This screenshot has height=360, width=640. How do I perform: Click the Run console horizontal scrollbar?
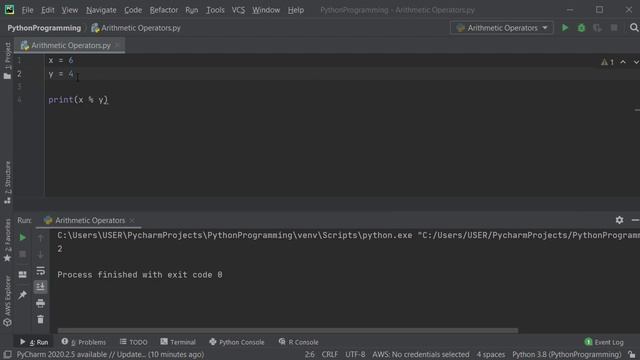tap(288, 331)
